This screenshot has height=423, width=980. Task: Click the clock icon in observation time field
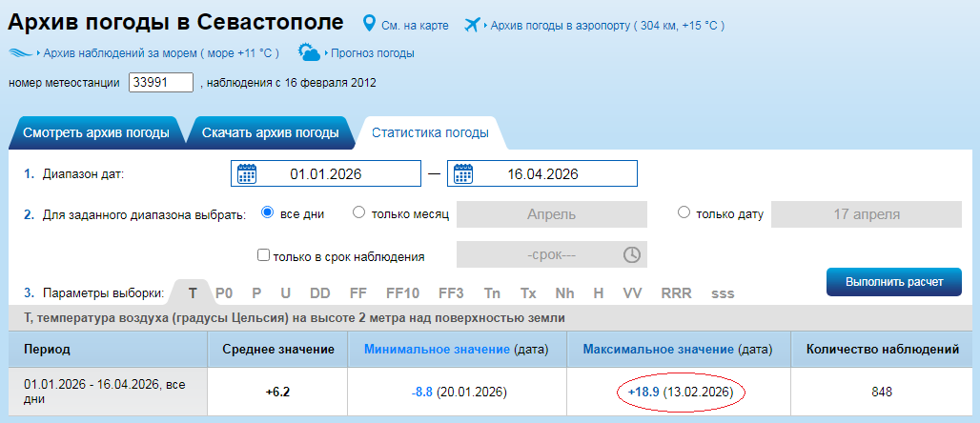pyautogui.click(x=631, y=255)
